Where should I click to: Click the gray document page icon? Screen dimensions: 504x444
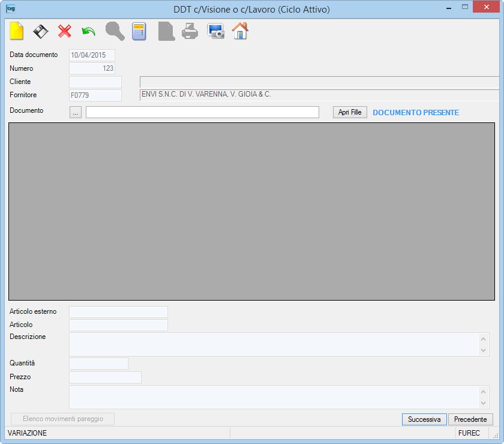tap(166, 32)
